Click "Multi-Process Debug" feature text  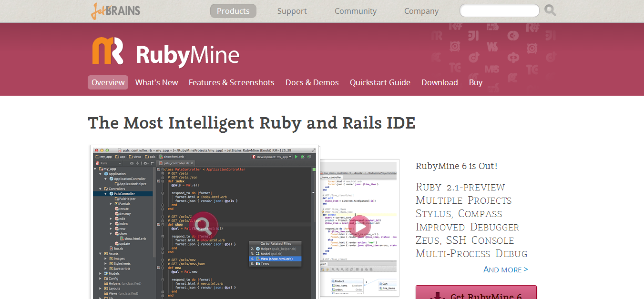tap(471, 254)
